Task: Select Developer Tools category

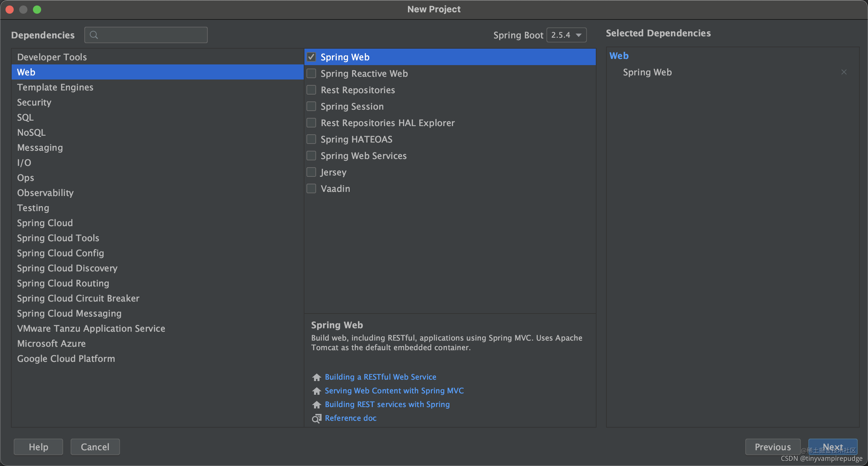Action: click(x=52, y=57)
